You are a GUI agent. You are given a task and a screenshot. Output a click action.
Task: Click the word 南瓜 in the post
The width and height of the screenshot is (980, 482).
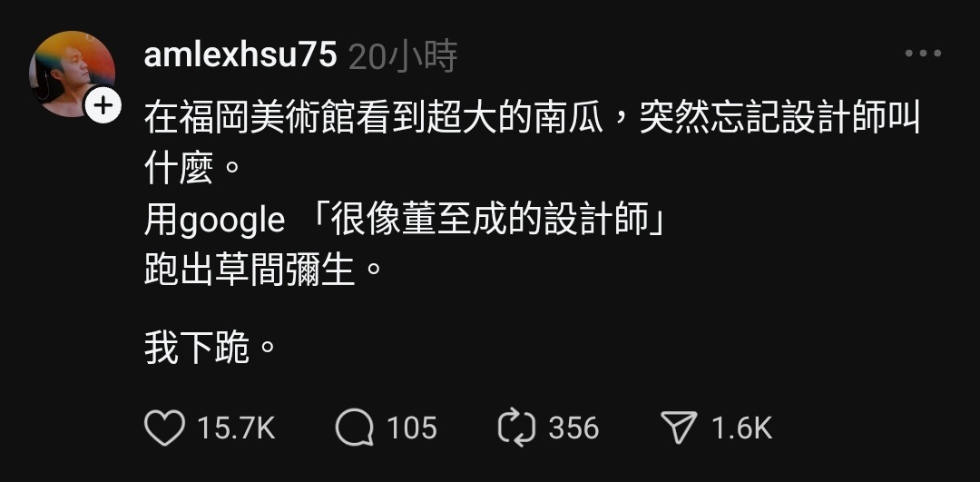pos(568,117)
